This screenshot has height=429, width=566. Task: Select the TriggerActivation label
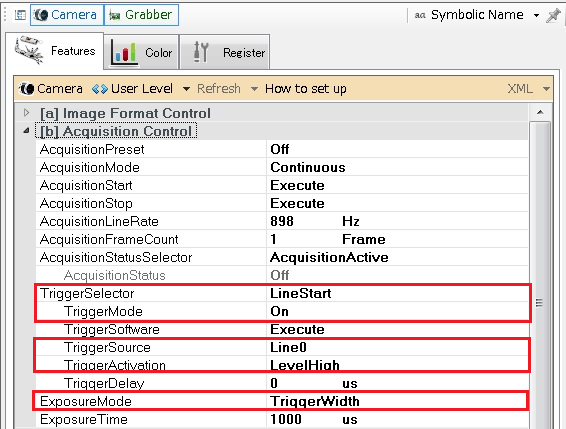pos(115,365)
